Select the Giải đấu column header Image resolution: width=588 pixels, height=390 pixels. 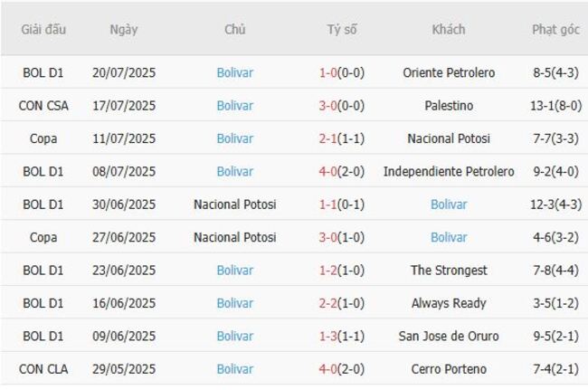[x=43, y=29]
